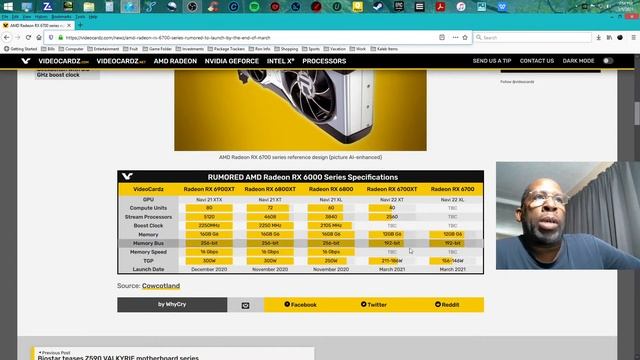The width and height of the screenshot is (640, 360).
Task: Open page actions three-dot menu
Action: pyautogui.click(x=455, y=38)
